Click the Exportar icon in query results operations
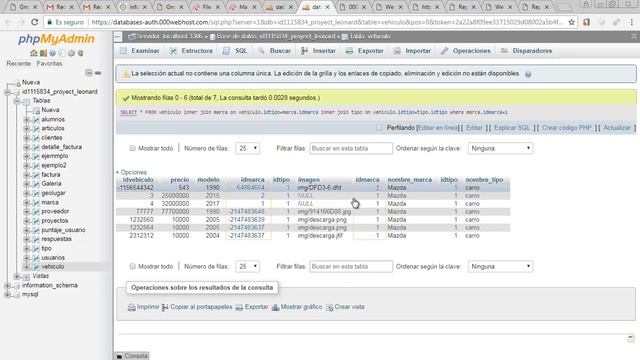Viewport: 640px width, 360px height. [239, 307]
